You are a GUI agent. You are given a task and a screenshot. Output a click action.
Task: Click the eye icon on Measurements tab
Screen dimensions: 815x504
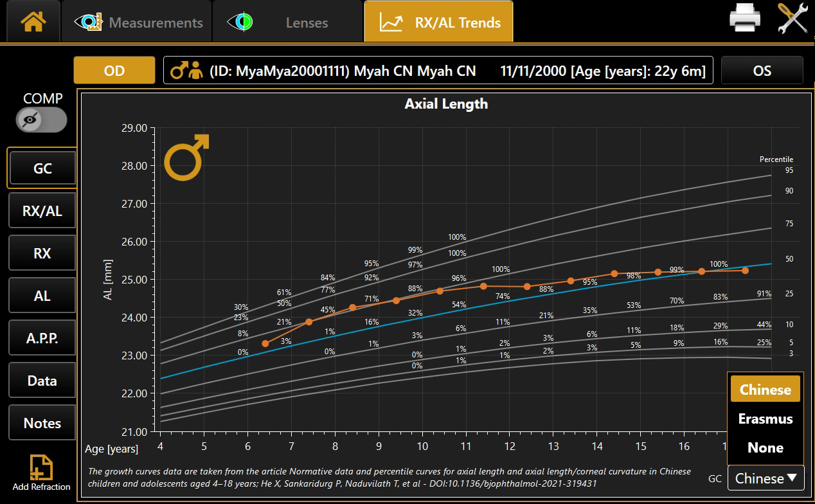coord(89,22)
